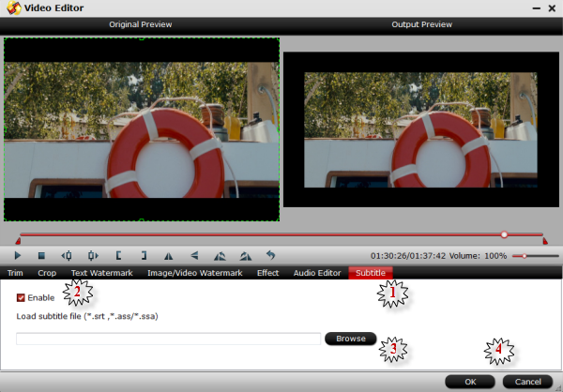Click the Stop button

(41, 256)
